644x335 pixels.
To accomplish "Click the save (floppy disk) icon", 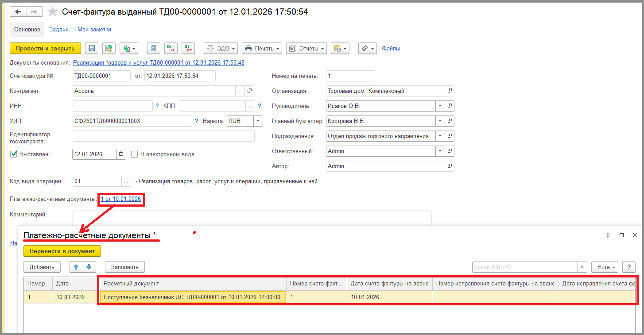I will click(x=92, y=48).
